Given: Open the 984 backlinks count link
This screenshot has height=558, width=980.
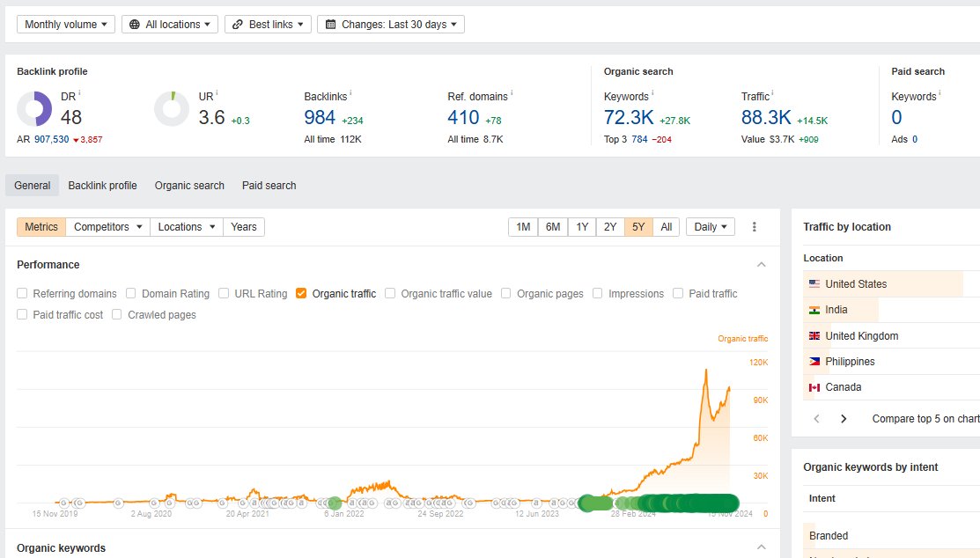Looking at the screenshot, I should coord(320,117).
